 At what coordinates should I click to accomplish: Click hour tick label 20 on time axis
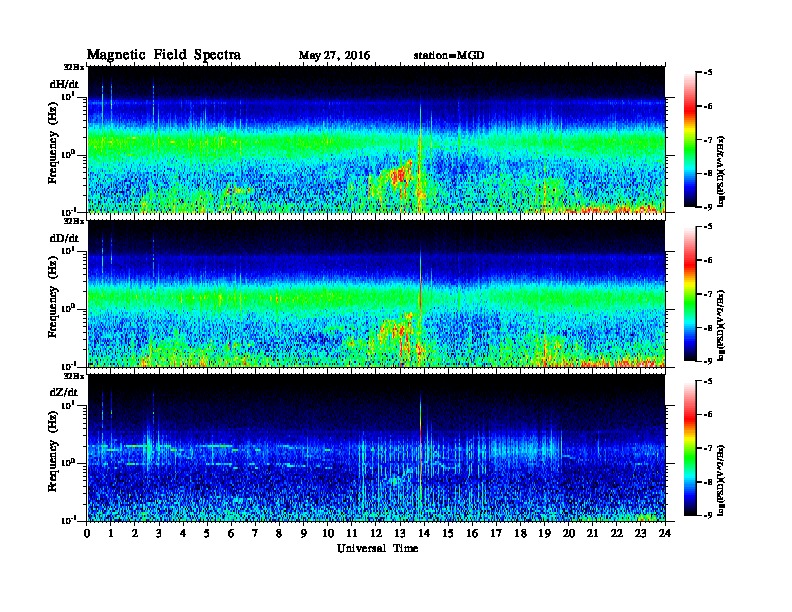[569, 533]
